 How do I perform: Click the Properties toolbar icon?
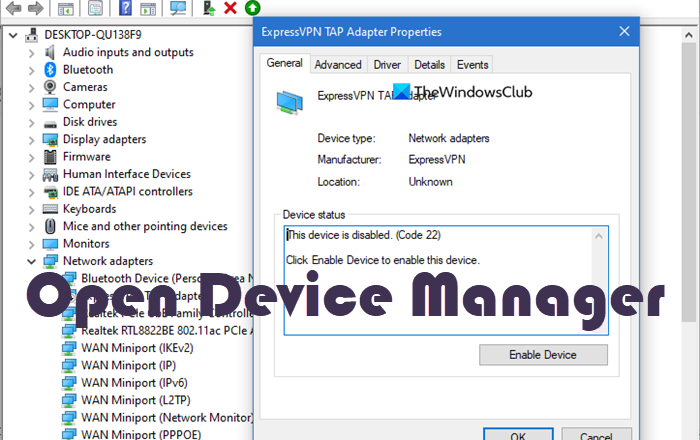coord(95,8)
